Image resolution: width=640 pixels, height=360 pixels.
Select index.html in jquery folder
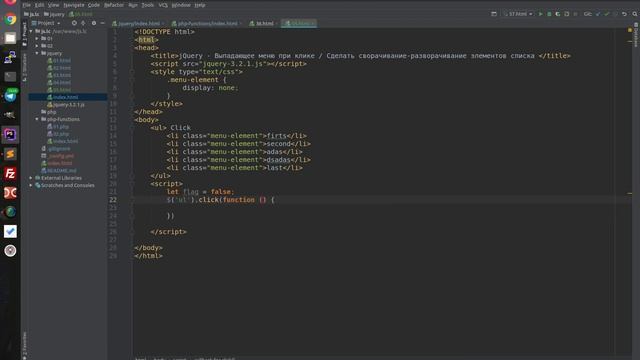pos(65,97)
